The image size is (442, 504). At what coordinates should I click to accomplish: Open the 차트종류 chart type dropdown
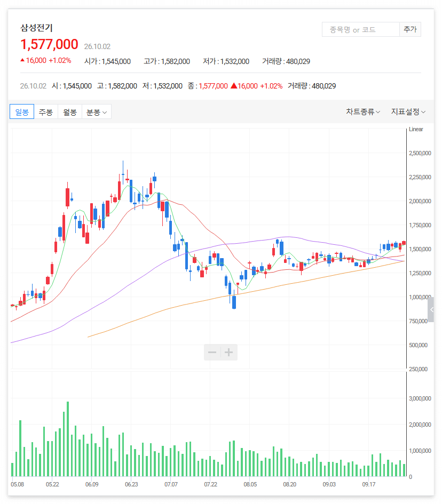pyautogui.click(x=363, y=112)
